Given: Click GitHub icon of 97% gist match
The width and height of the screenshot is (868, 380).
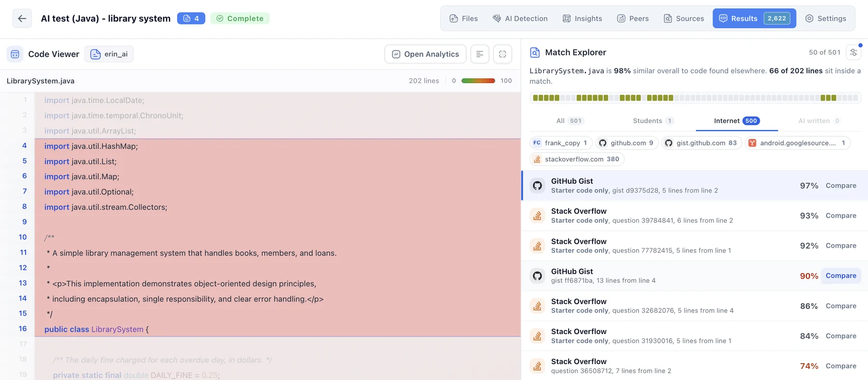Looking at the screenshot, I should click(537, 185).
